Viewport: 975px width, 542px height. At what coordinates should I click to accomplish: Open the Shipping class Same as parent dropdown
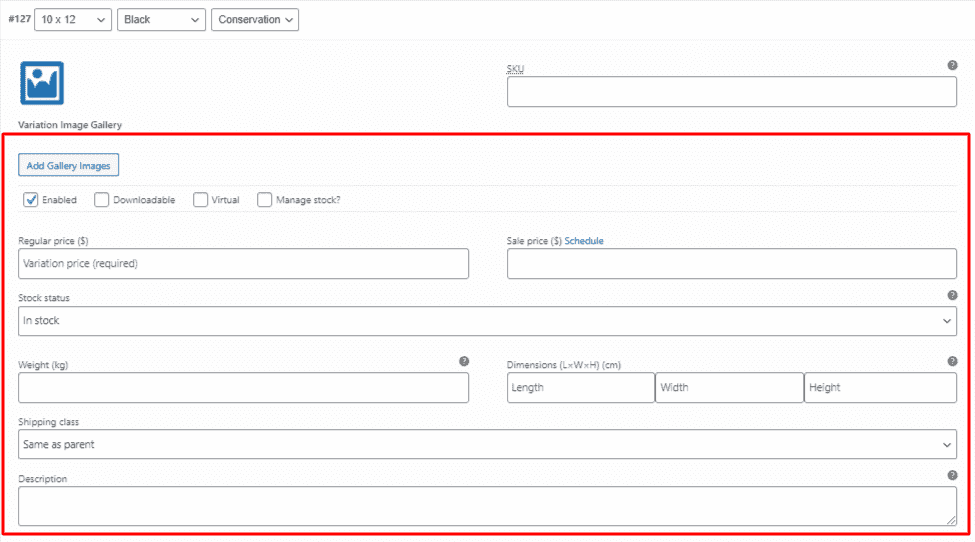tap(488, 444)
